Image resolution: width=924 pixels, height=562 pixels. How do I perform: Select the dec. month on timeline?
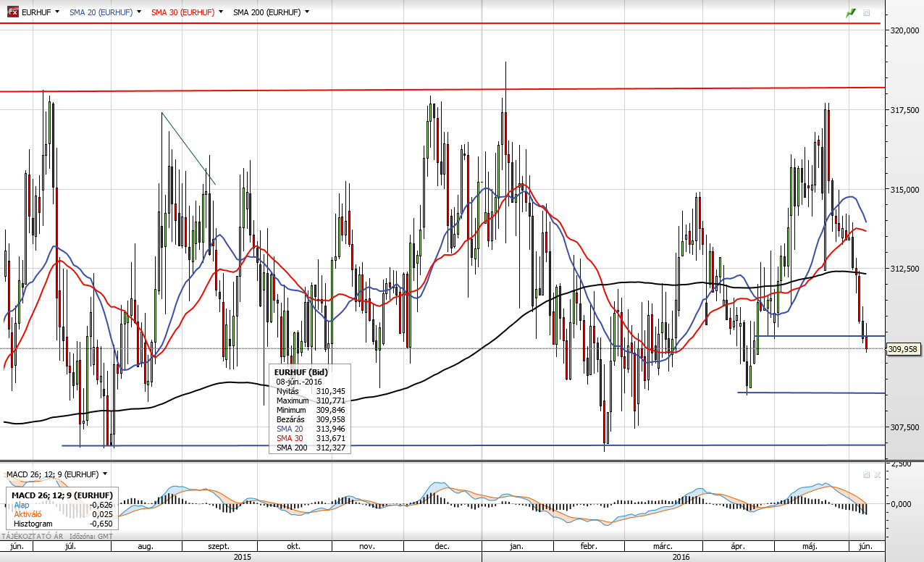(442, 547)
